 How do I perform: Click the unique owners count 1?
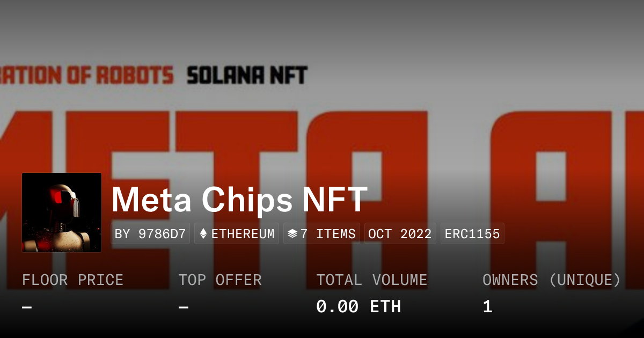click(487, 307)
